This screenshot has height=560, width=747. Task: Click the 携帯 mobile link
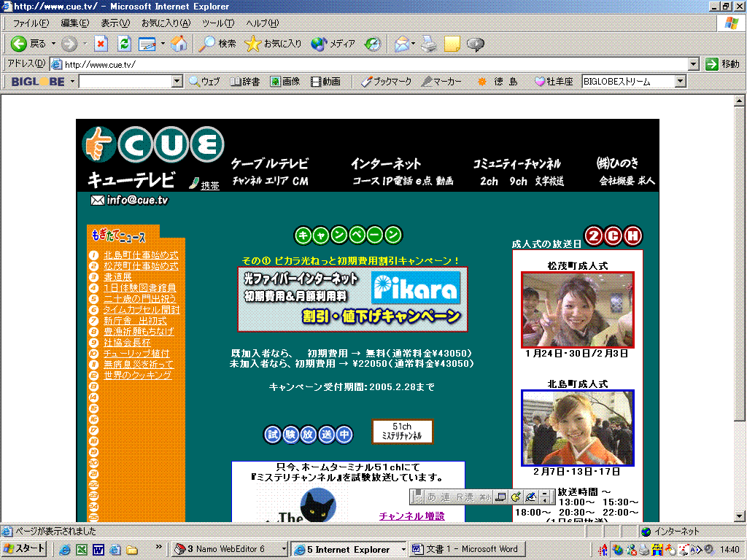210,186
